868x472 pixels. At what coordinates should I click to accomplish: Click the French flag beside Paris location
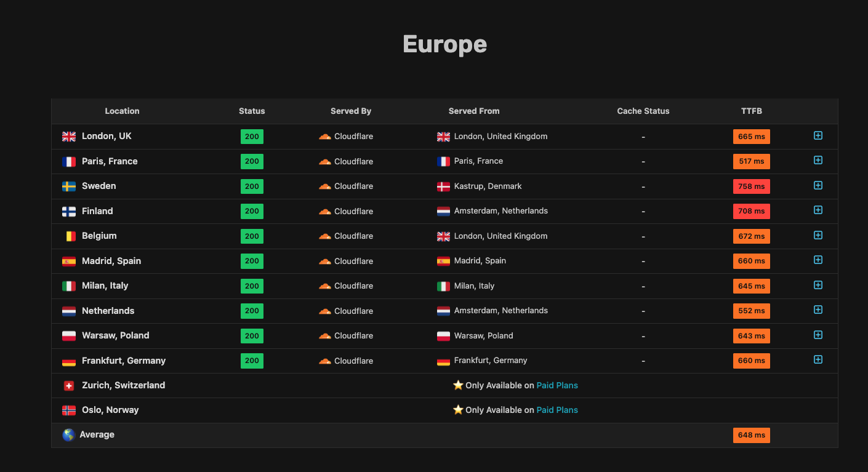coord(69,162)
